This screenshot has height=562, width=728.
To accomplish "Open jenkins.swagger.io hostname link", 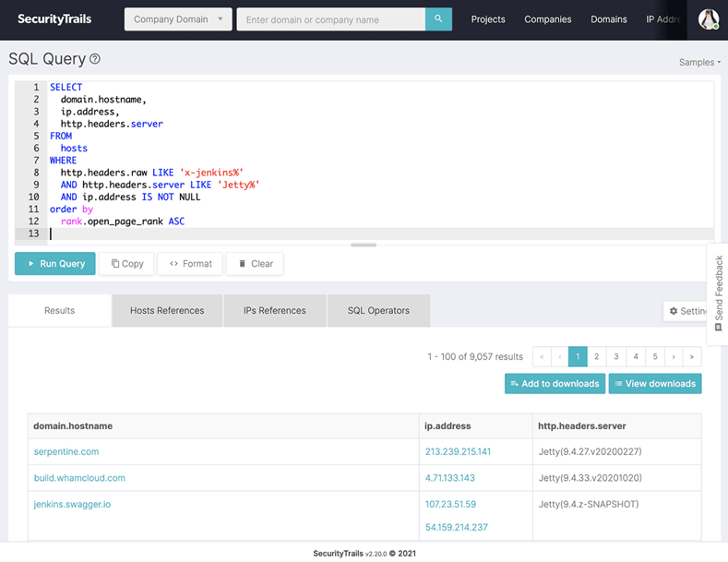I will click(72, 504).
